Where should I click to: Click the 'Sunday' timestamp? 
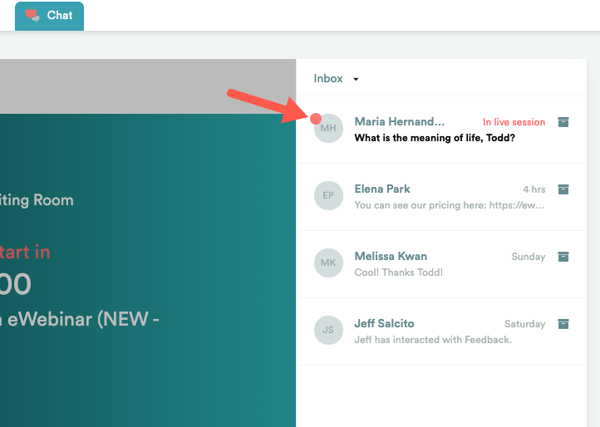(x=528, y=257)
